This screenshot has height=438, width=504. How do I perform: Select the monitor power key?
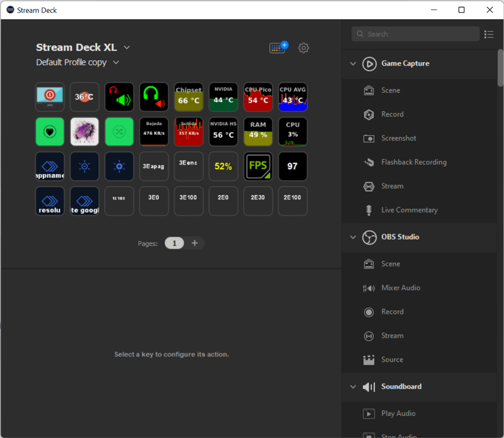click(x=50, y=97)
